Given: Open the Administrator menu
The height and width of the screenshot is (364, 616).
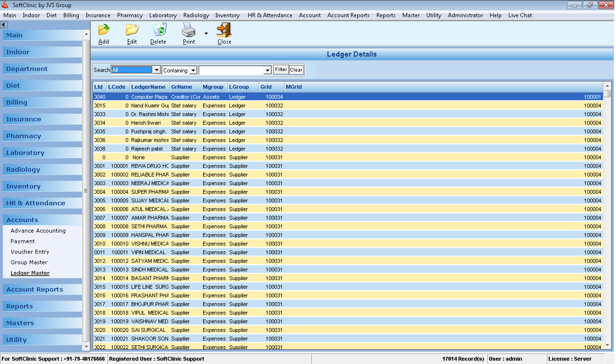Looking at the screenshot, I should pyautogui.click(x=465, y=15).
